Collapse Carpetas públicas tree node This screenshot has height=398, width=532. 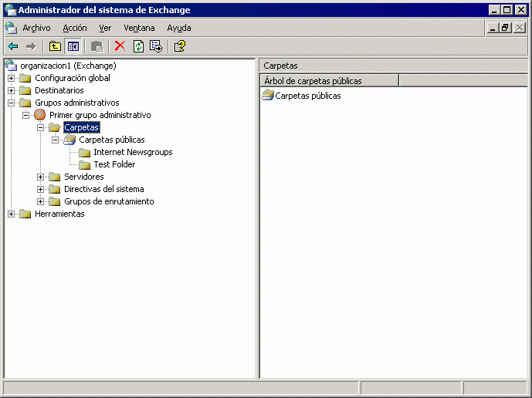pyautogui.click(x=55, y=140)
